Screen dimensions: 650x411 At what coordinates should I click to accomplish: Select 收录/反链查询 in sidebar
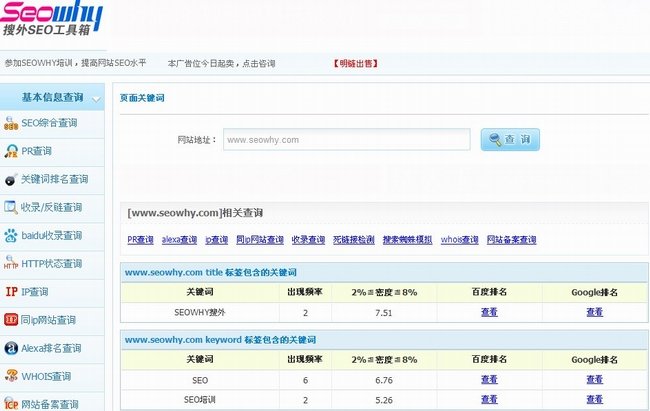click(52, 207)
